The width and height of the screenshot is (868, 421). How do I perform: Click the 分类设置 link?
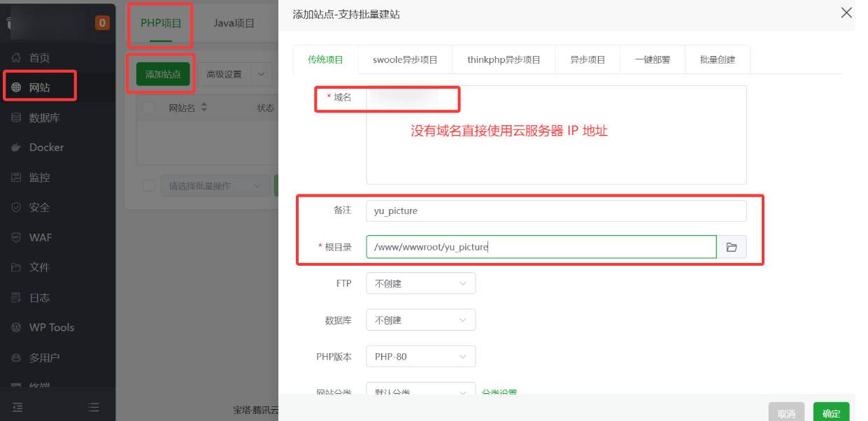click(x=499, y=393)
